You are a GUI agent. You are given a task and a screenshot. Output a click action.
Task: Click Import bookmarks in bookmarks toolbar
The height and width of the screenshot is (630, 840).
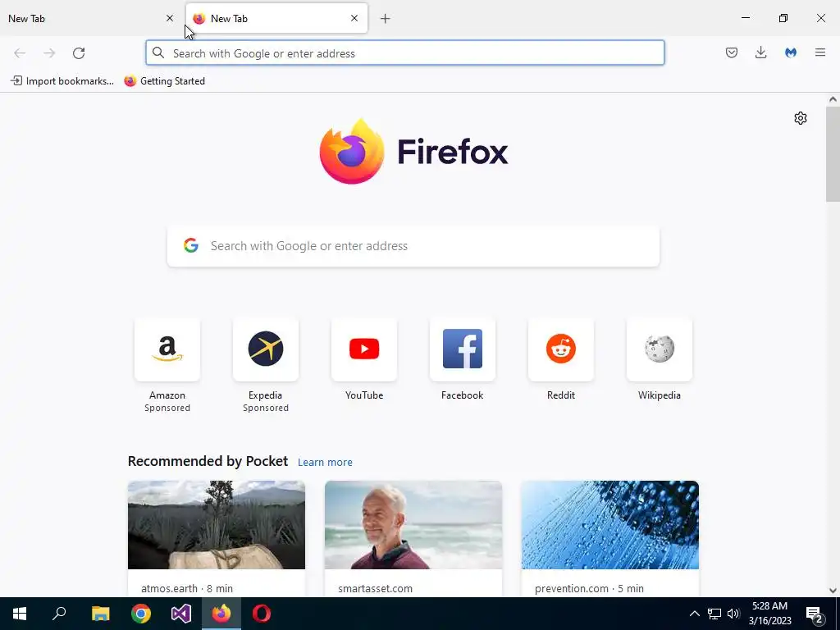62,81
